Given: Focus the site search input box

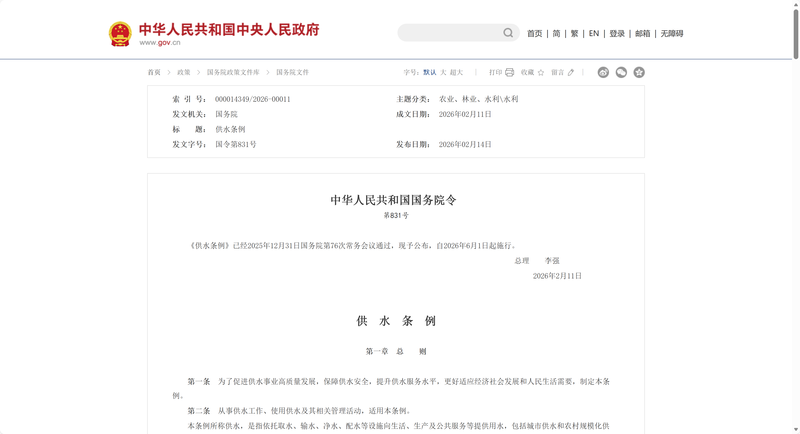Looking at the screenshot, I should 450,33.
